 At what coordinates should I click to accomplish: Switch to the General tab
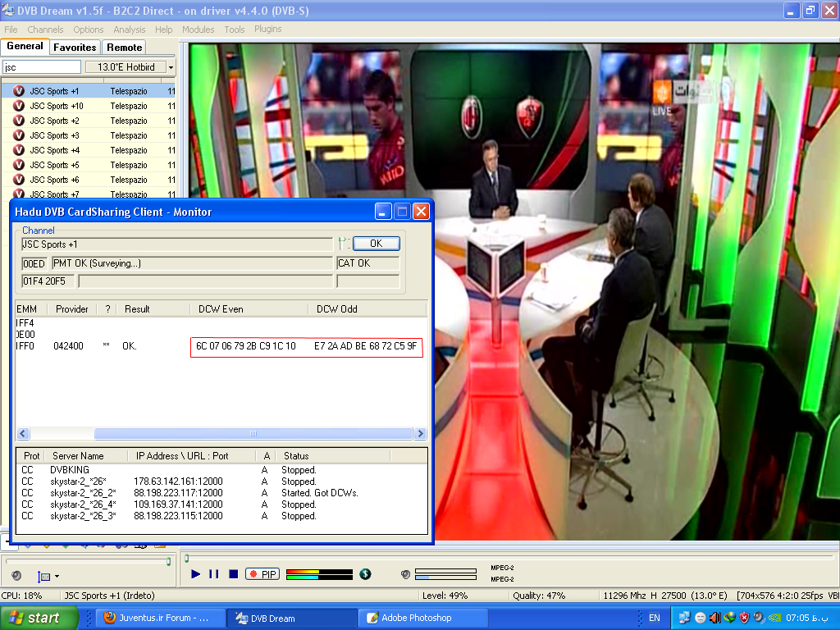(x=25, y=47)
